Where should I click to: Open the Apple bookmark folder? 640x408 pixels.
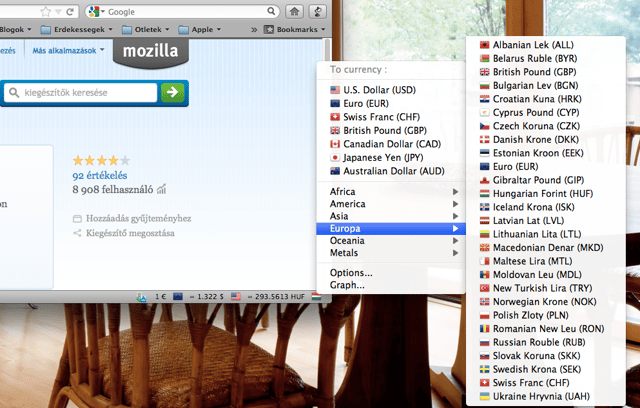pos(200,29)
